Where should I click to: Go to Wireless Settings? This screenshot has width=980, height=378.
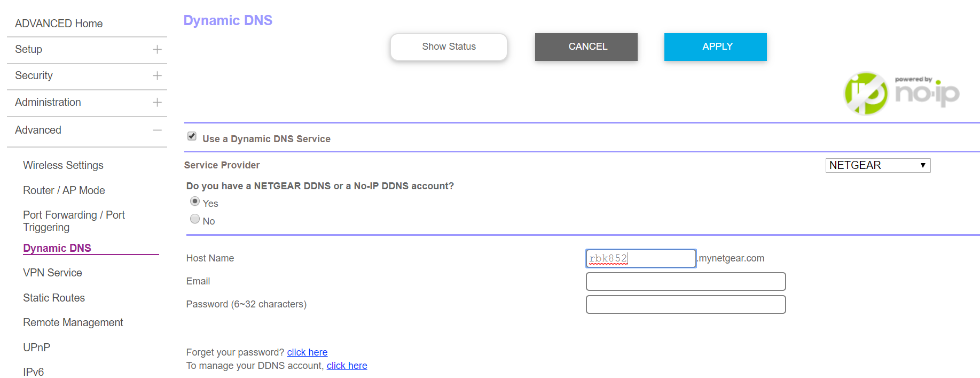[x=63, y=165]
